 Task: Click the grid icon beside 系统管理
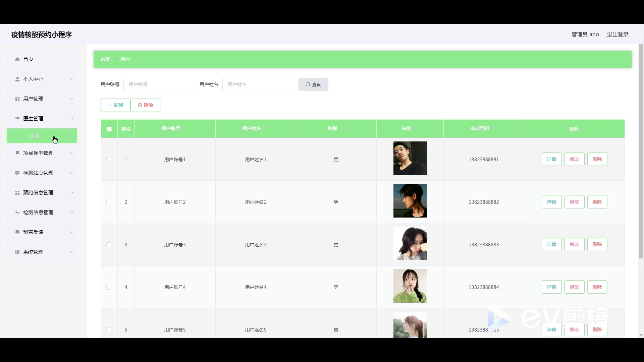[17, 252]
